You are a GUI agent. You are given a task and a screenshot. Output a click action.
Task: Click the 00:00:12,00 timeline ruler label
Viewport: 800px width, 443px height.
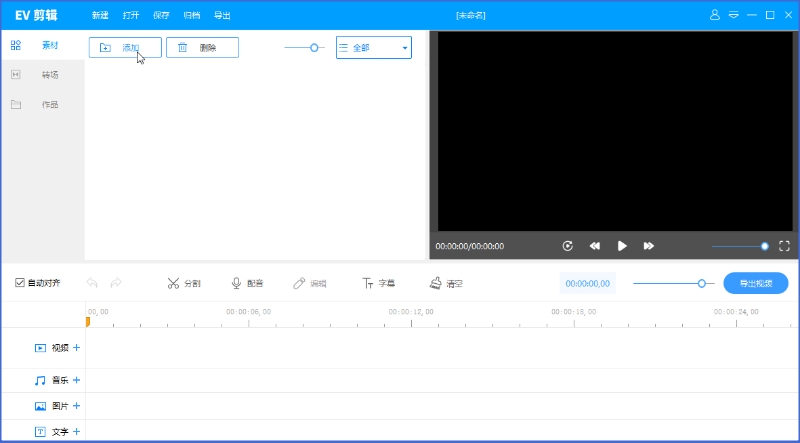[411, 311]
